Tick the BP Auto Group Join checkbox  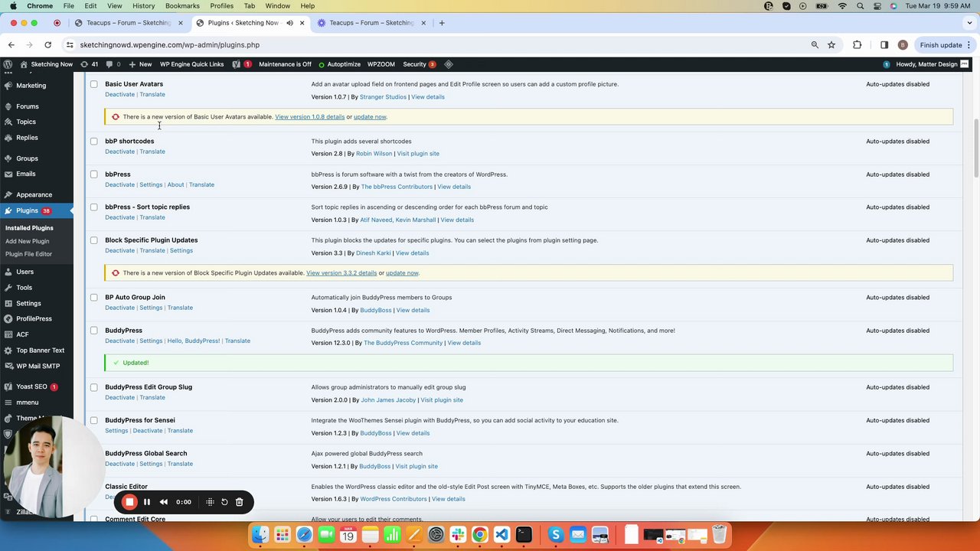[94, 298]
